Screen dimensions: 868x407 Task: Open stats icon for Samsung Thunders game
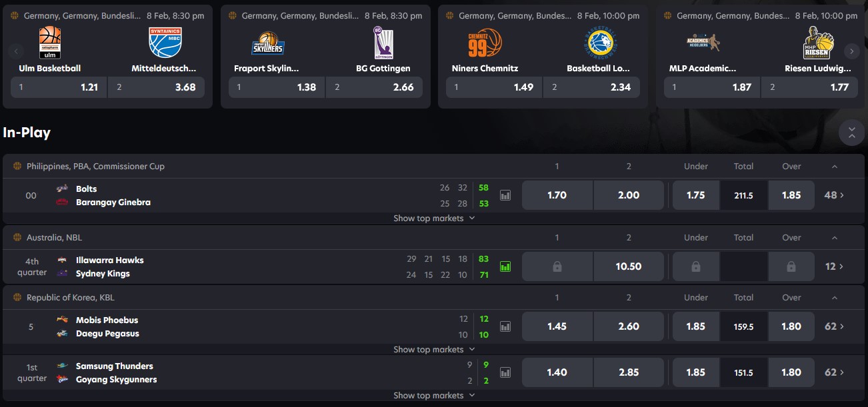coord(505,372)
